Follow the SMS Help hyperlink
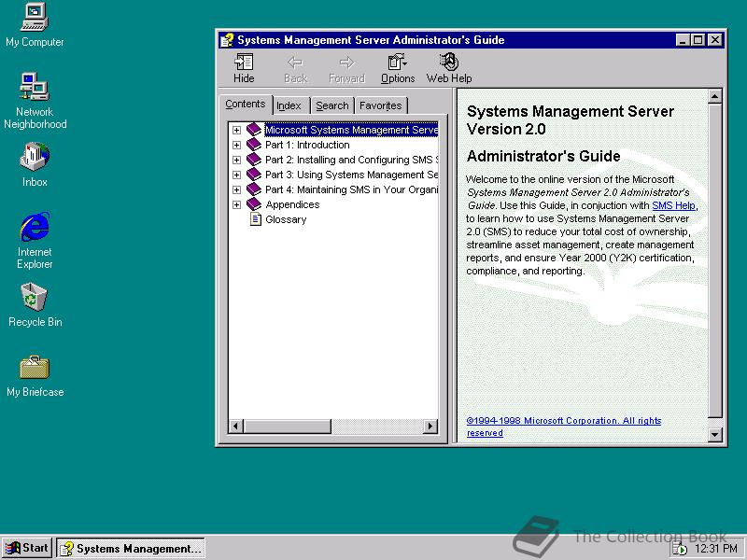The image size is (747, 560). point(673,205)
